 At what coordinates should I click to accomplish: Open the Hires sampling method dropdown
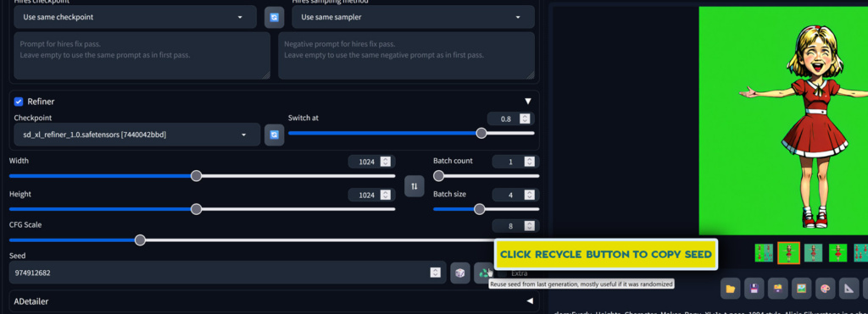(x=413, y=17)
